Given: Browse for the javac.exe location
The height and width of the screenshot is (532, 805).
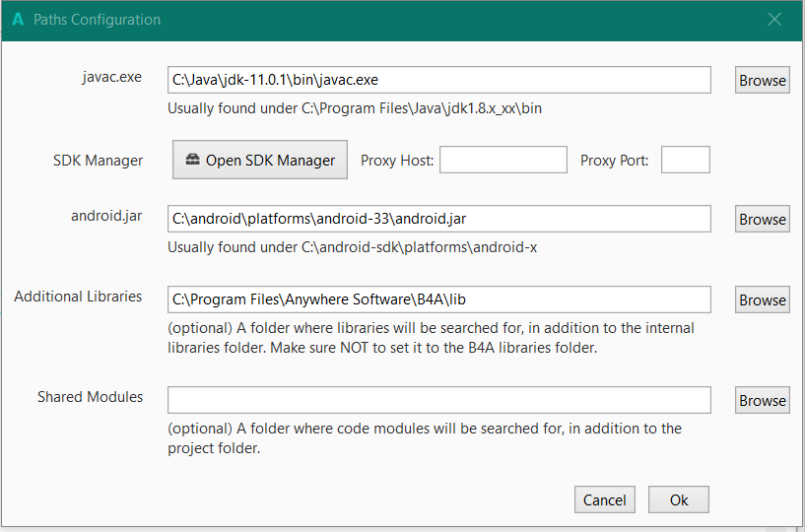Looking at the screenshot, I should pos(763,81).
